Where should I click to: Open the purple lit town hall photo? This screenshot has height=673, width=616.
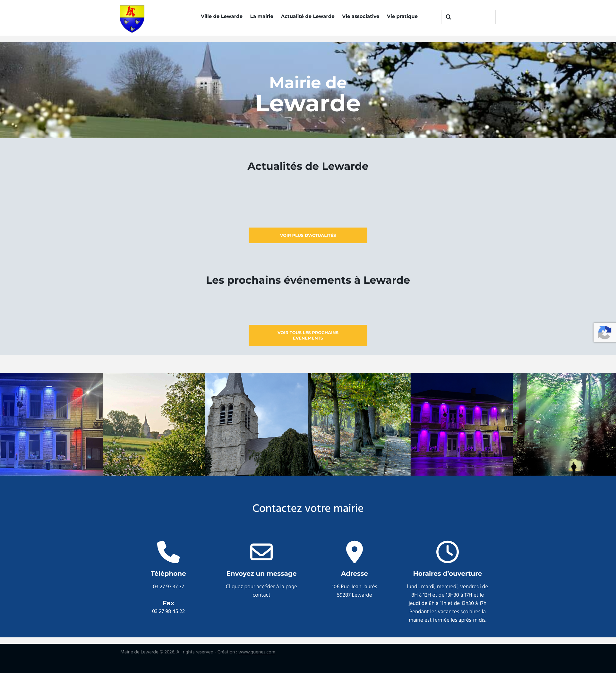[x=462, y=424]
